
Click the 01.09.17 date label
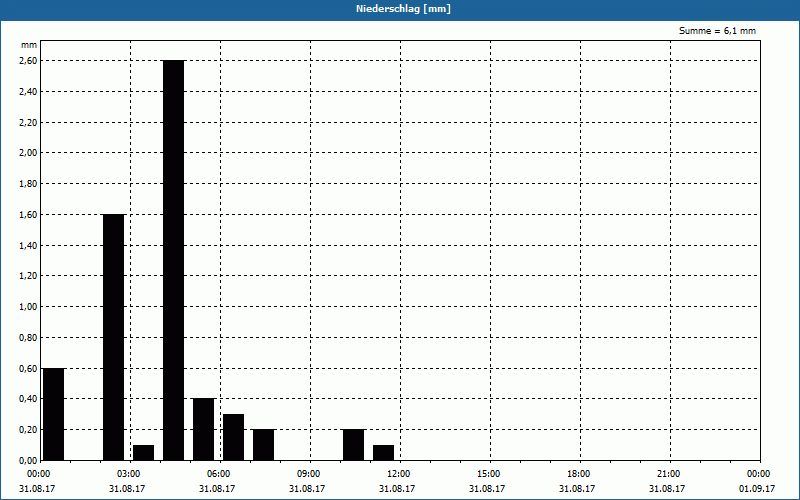pos(758,489)
